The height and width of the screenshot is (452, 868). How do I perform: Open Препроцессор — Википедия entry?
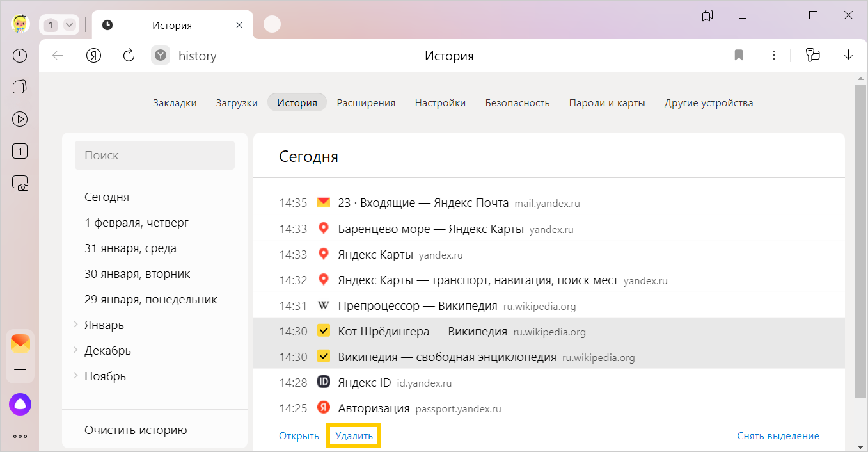pyautogui.click(x=418, y=305)
